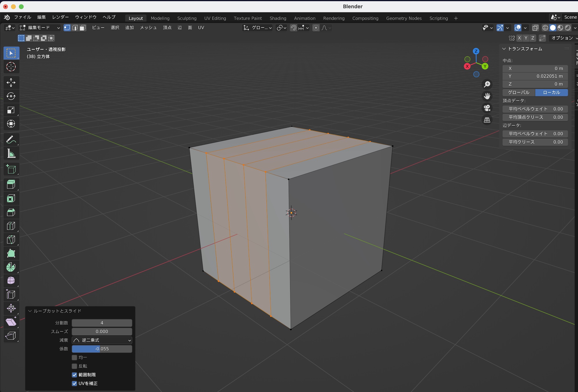Enable the 均一 checkbox

75,357
